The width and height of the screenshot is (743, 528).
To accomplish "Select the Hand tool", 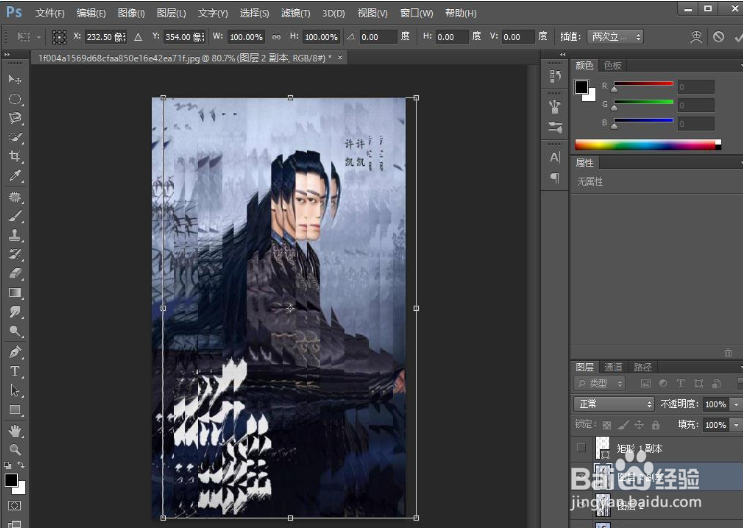I will coord(15,430).
